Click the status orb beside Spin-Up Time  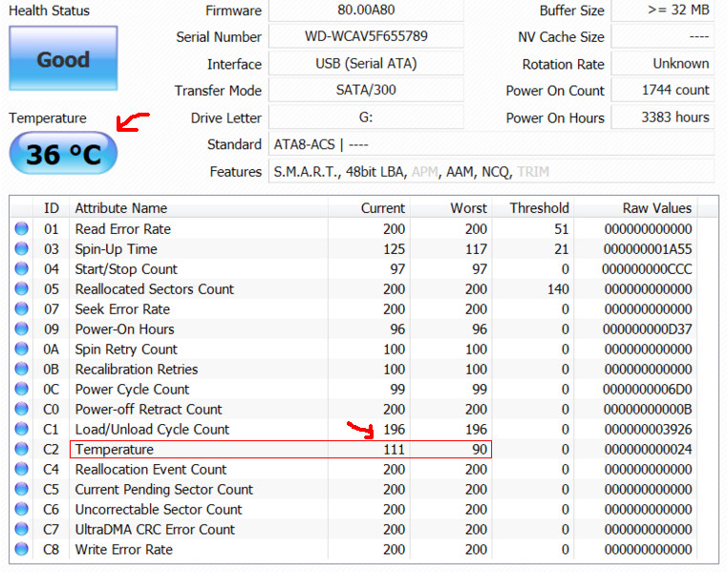(21, 249)
